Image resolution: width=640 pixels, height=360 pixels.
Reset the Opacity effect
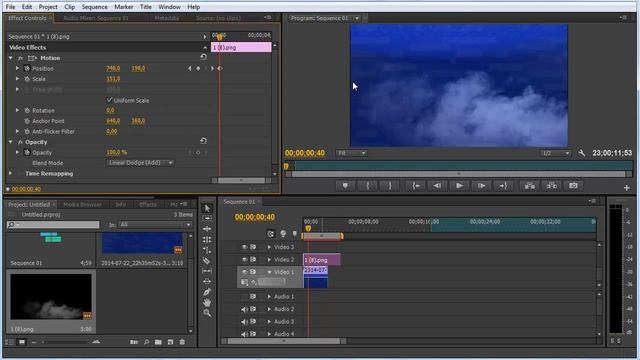pyautogui.click(x=203, y=141)
